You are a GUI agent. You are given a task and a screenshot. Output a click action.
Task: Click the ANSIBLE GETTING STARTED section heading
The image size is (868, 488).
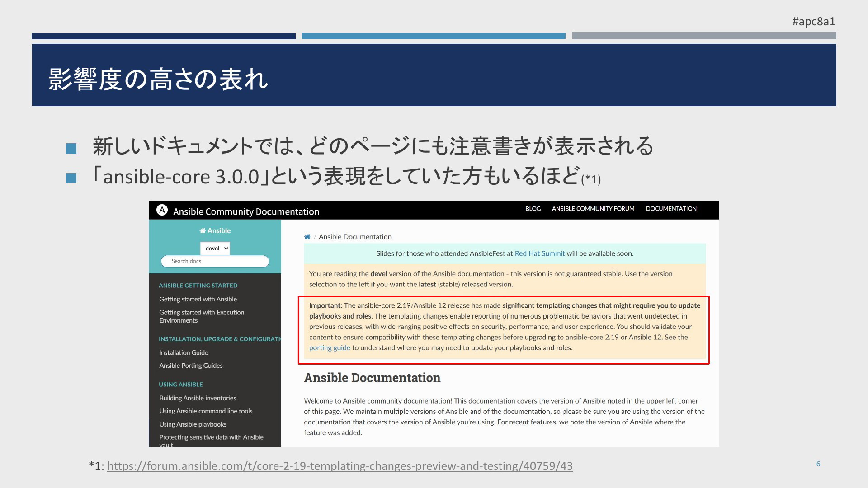point(198,286)
